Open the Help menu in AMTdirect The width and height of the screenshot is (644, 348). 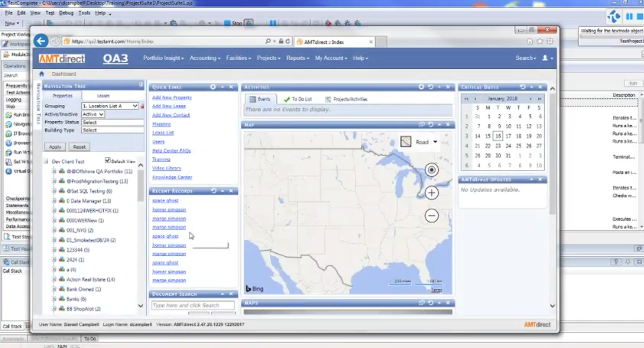click(360, 58)
